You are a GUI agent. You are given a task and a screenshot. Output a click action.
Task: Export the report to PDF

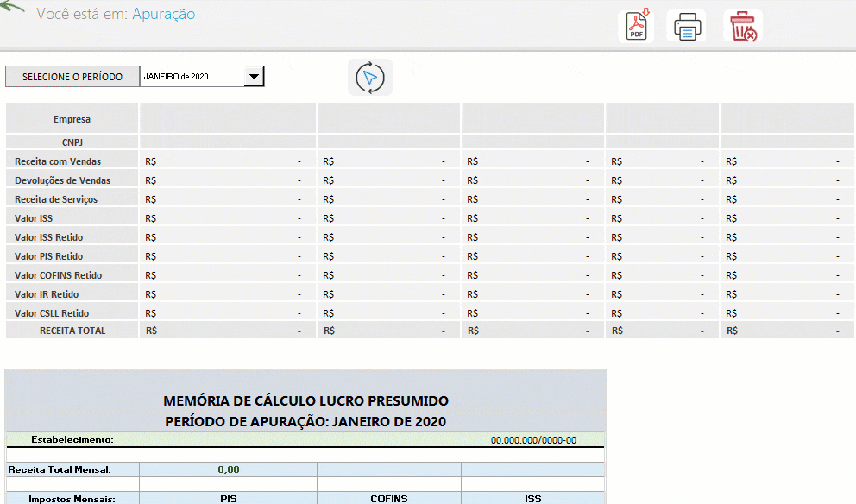pos(636,26)
